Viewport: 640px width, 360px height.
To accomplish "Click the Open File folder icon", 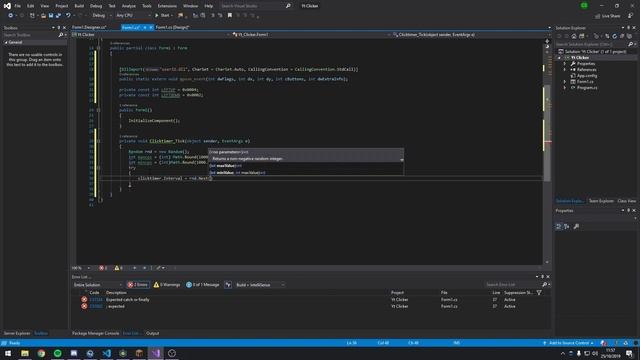I will point(43,16).
